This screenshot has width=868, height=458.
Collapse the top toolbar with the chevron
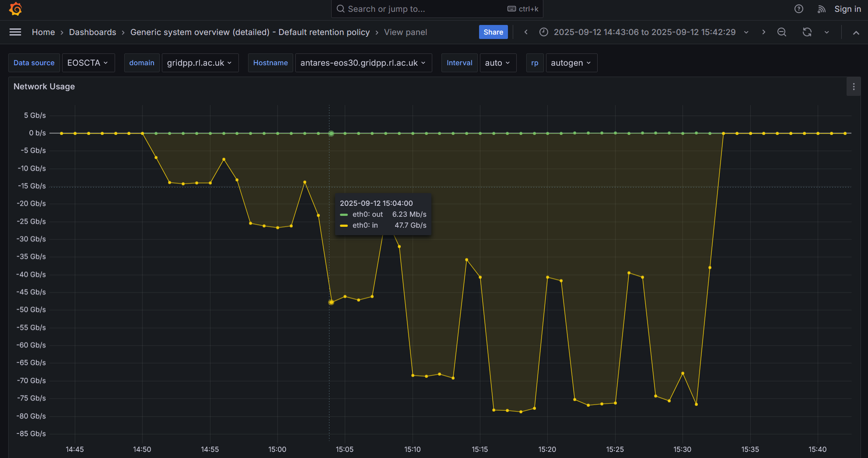[x=856, y=32]
